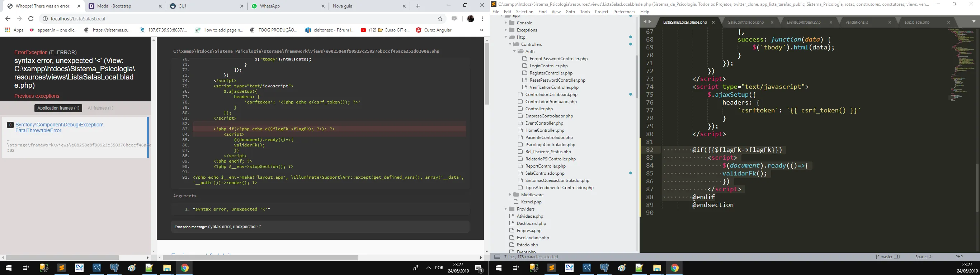Open the Chrome profile avatar
This screenshot has width=980, height=275.
(471, 19)
